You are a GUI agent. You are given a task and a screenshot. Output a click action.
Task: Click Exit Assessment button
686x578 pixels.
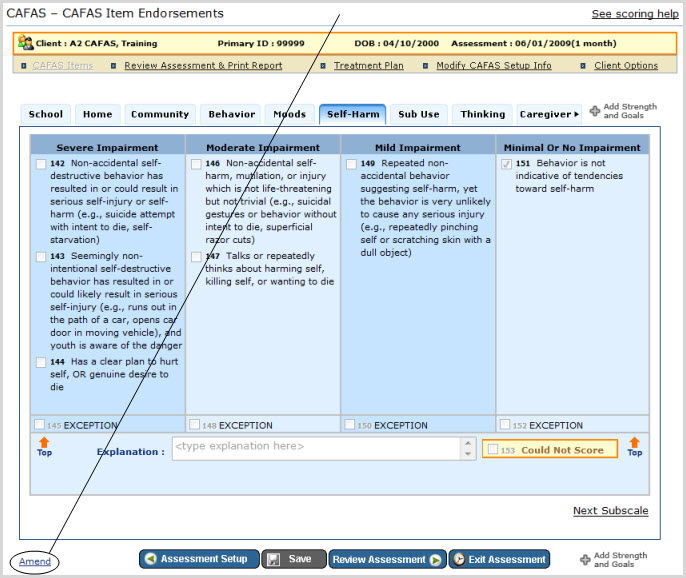[x=499, y=559]
